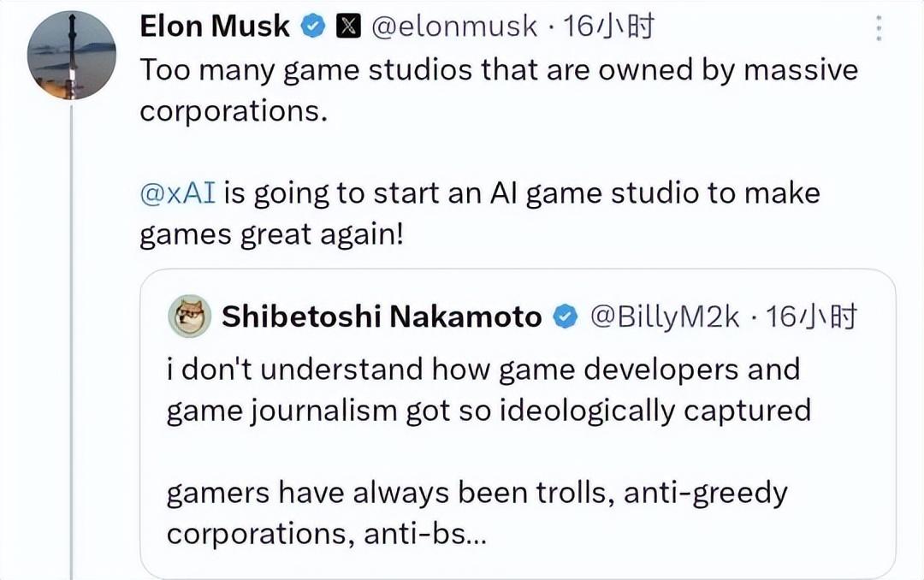Follow the @xAI mention link

176,193
